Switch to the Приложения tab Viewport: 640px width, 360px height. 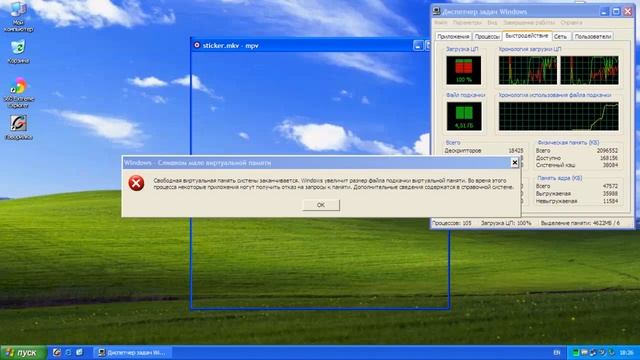(453, 36)
